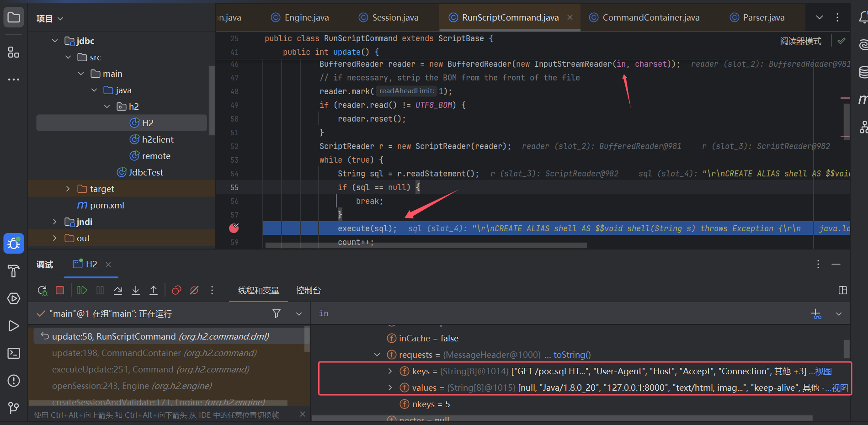Expand the out folder
This screenshot has width=868, height=425.
click(55, 238)
